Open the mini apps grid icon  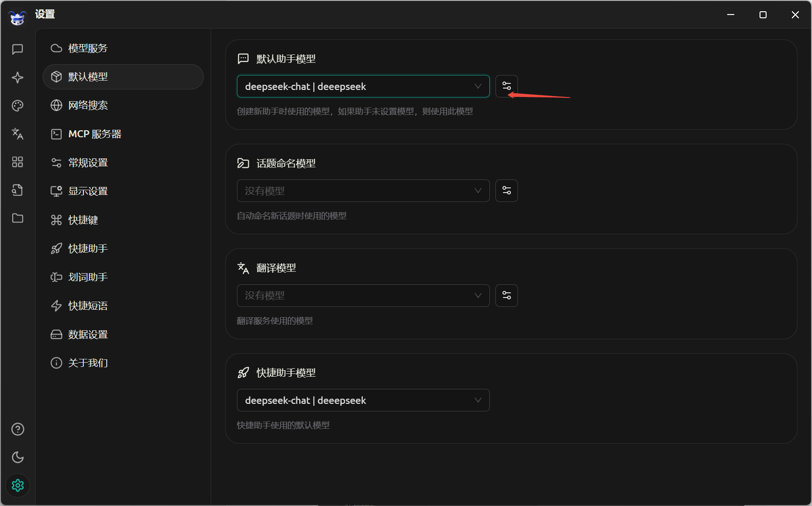18,162
